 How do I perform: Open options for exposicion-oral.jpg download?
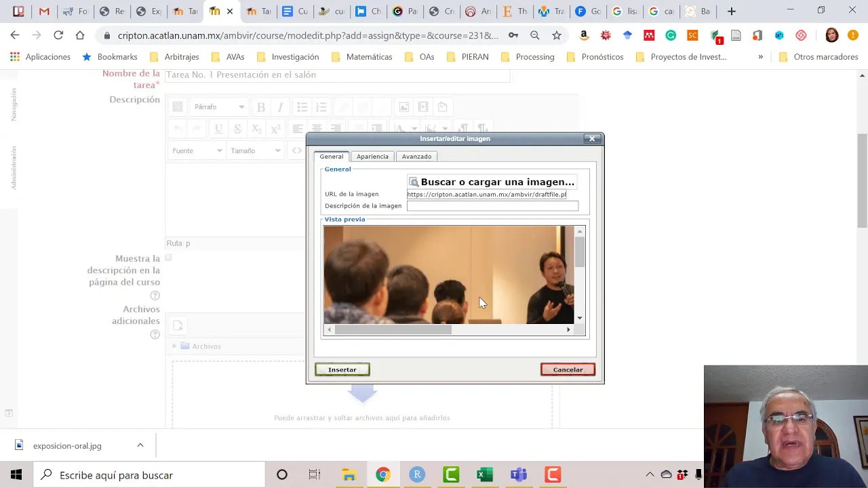pyautogui.click(x=140, y=445)
